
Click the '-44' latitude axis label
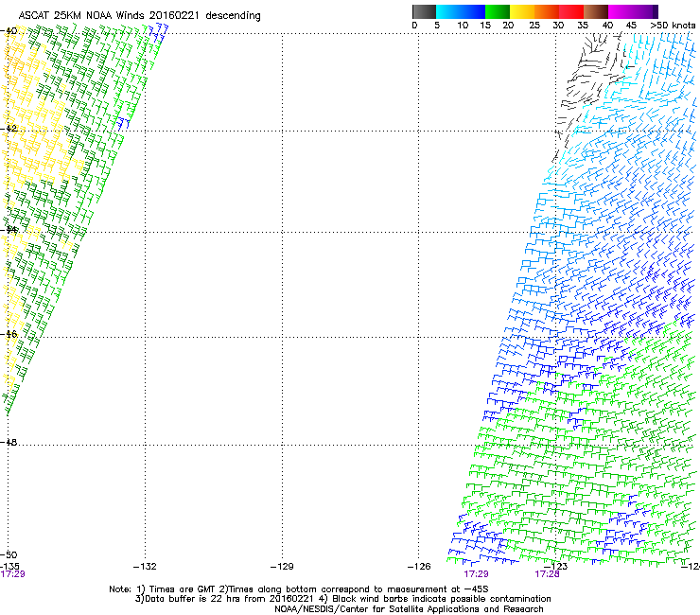tap(9, 230)
